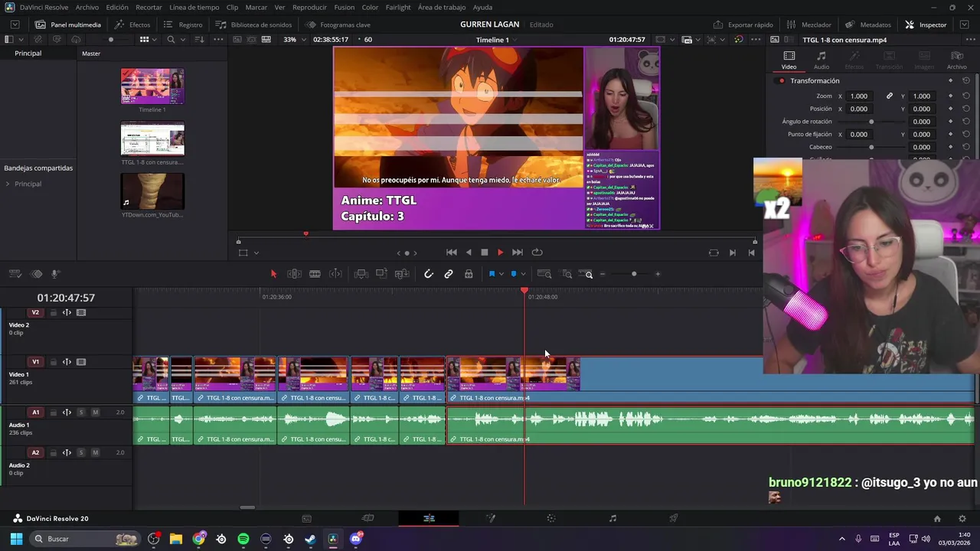Select YTDown.com audio clip thumbnail
Viewport: 980px width, 551px height.
coord(152,191)
